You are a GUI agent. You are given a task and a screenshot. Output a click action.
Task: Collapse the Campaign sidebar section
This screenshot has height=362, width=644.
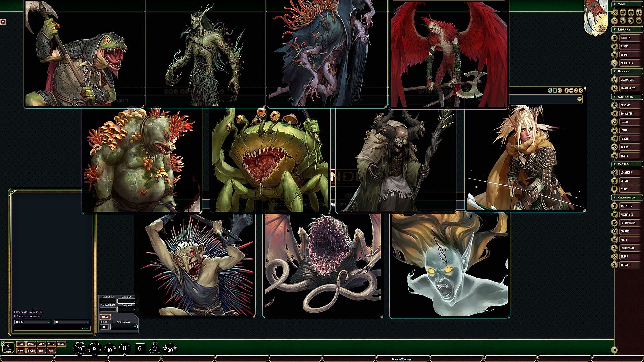615,97
